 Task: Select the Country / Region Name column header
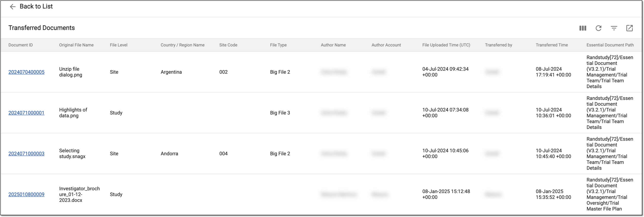click(x=182, y=45)
